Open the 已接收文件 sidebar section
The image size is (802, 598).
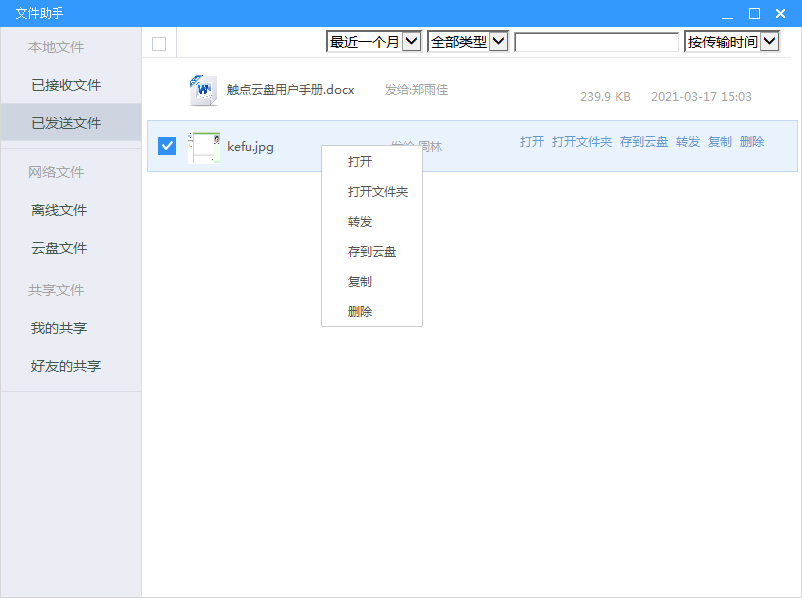66,85
